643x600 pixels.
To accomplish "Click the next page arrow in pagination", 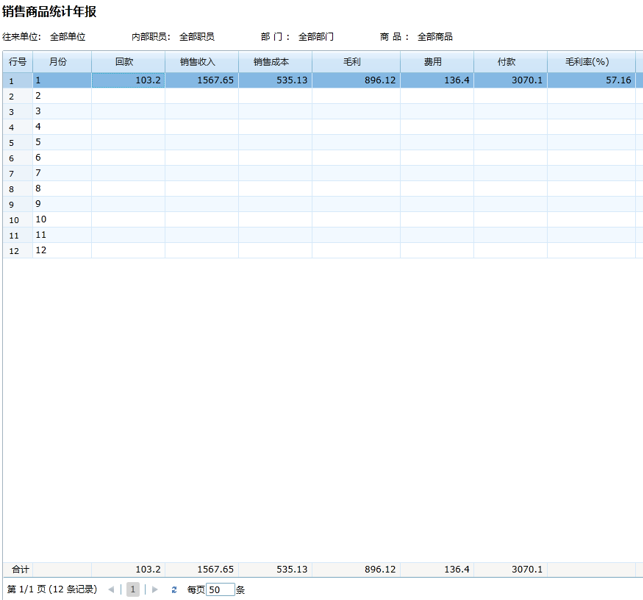I will tap(155, 590).
